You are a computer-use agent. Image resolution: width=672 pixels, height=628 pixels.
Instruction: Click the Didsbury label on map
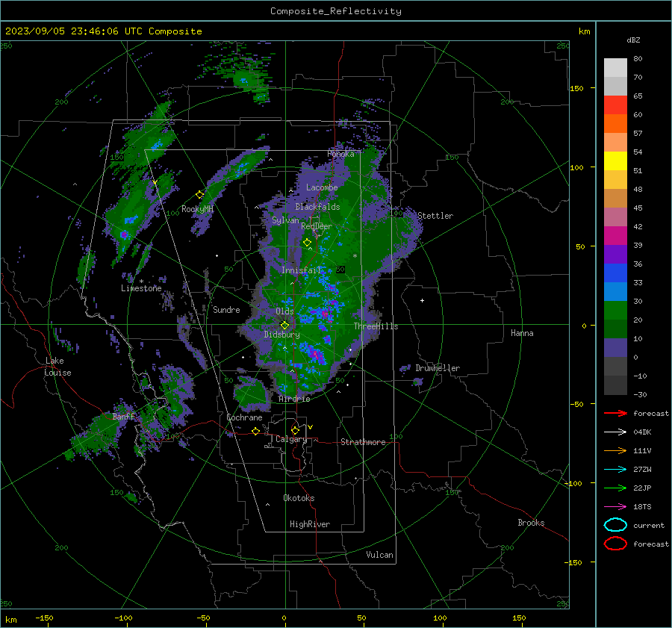click(x=281, y=335)
